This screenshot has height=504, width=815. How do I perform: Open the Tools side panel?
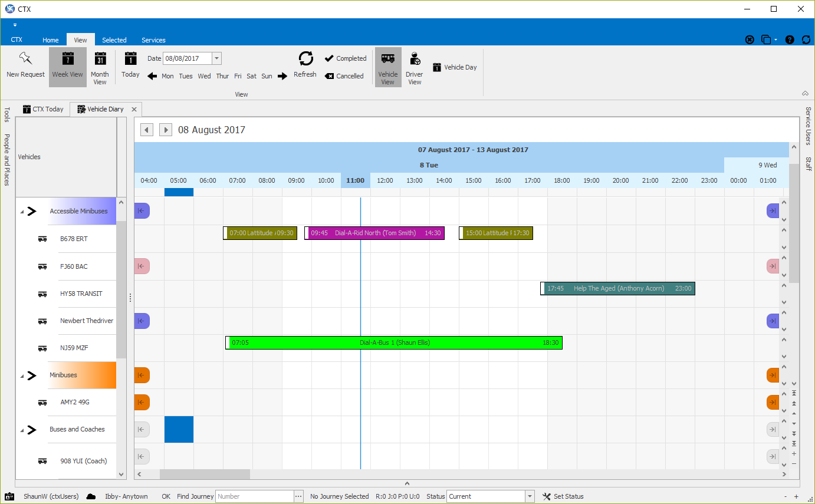coord(7,114)
